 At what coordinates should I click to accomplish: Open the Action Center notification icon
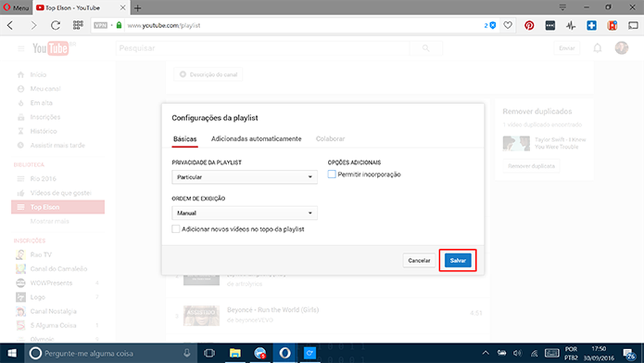coord(629,354)
